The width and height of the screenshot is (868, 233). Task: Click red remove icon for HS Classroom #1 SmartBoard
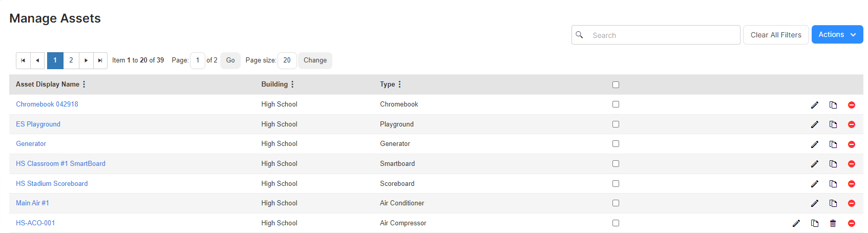(852, 164)
